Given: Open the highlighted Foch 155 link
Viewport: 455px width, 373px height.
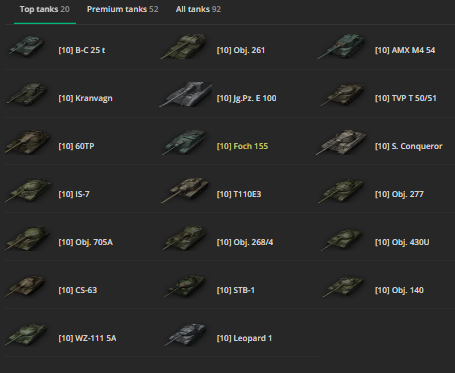Looking at the screenshot, I should pyautogui.click(x=242, y=146).
